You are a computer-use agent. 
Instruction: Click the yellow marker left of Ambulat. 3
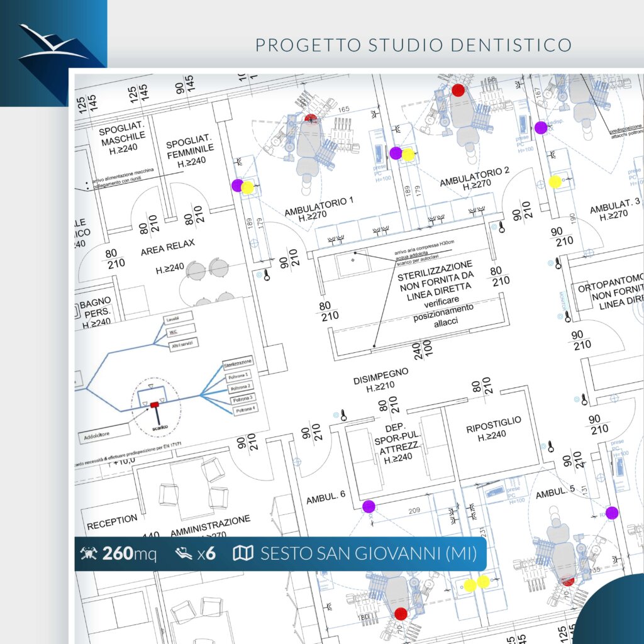(555, 182)
